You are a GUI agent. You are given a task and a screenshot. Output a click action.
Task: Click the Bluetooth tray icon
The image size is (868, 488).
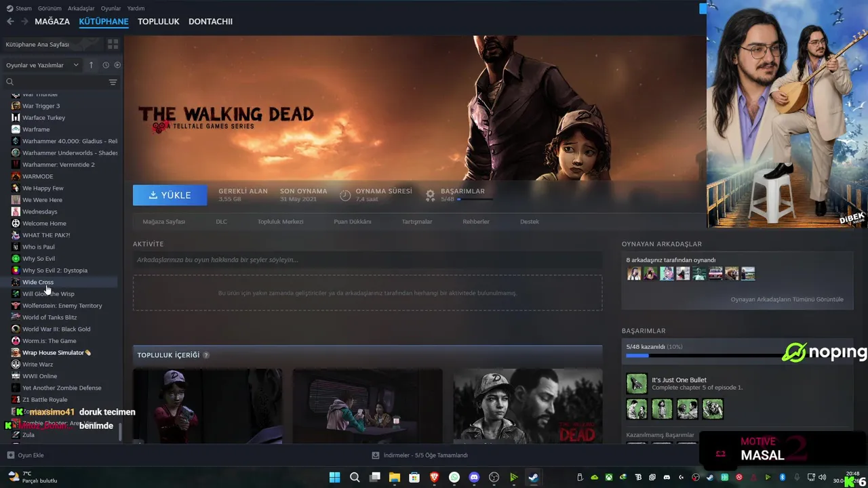782,477
